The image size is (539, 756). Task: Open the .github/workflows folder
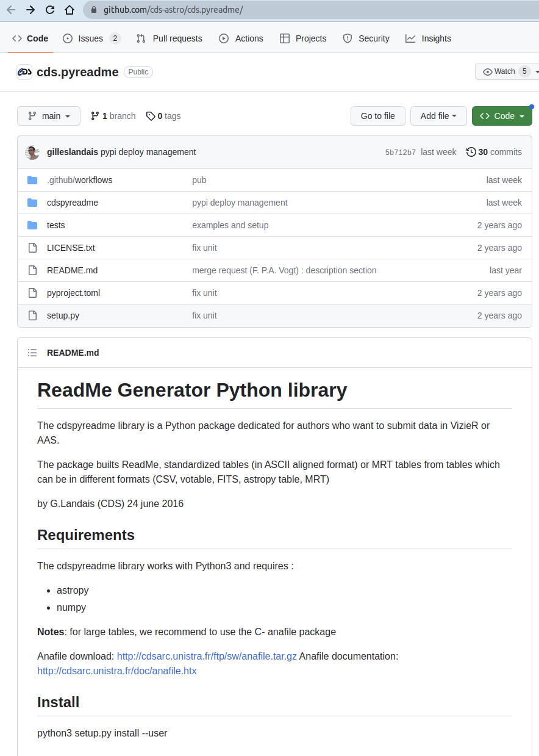tap(79, 180)
